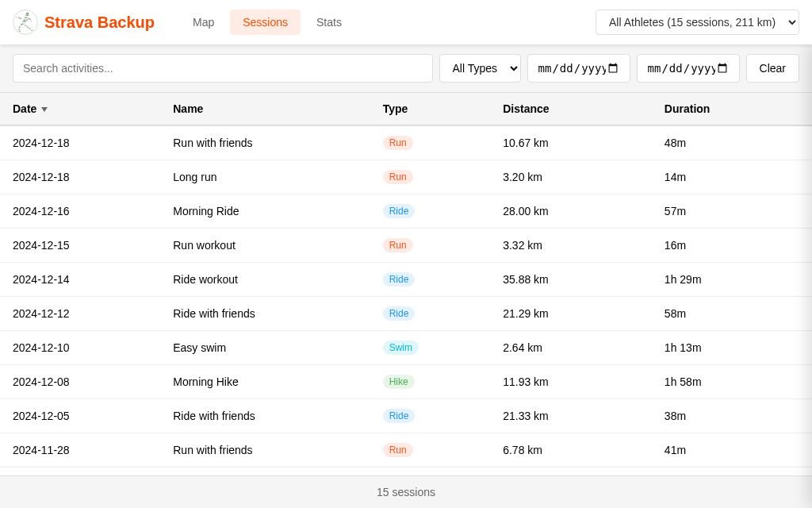Click the 2024-12-15 date cell

click(x=41, y=246)
